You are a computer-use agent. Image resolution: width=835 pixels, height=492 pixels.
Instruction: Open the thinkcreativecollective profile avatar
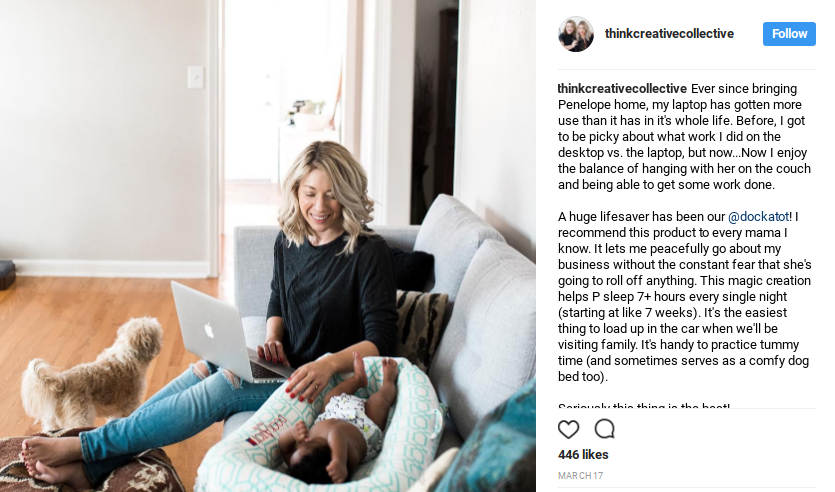[x=576, y=34]
